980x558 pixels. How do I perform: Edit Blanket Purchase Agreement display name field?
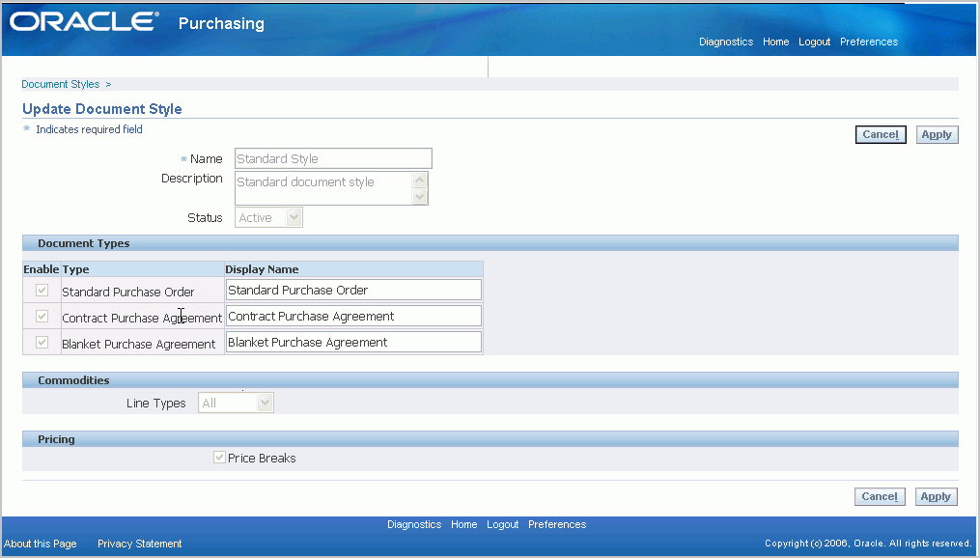(353, 343)
